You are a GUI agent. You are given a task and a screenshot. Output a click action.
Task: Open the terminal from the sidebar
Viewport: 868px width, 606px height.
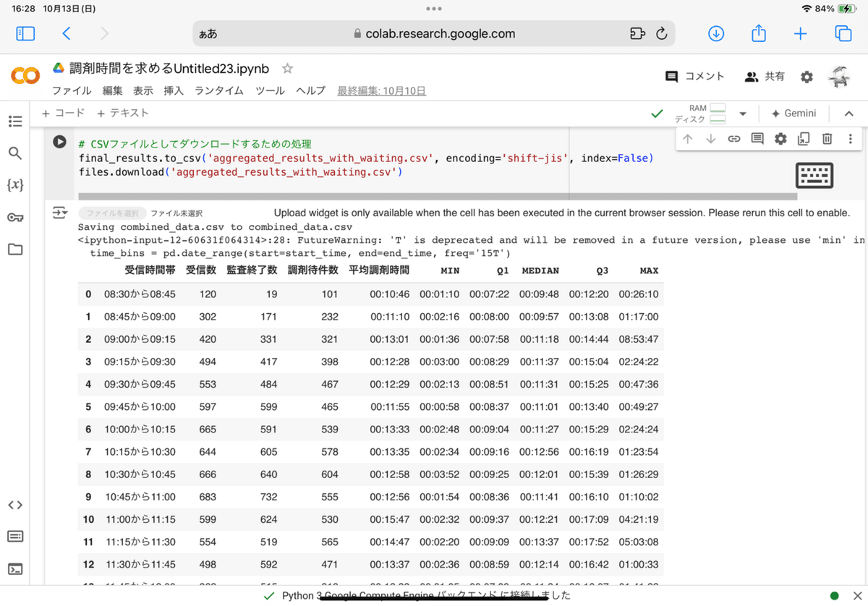(x=15, y=568)
